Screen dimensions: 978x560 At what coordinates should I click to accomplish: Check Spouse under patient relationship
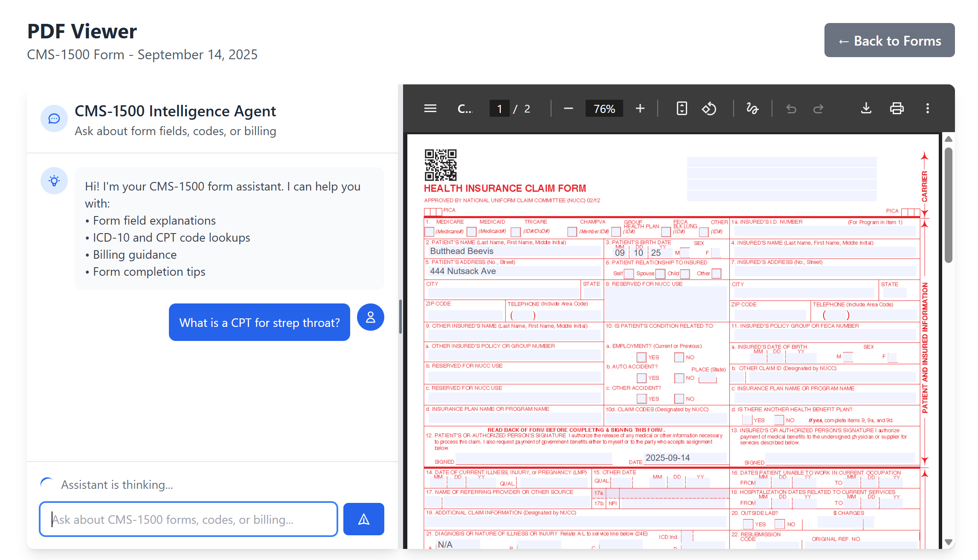click(x=660, y=274)
